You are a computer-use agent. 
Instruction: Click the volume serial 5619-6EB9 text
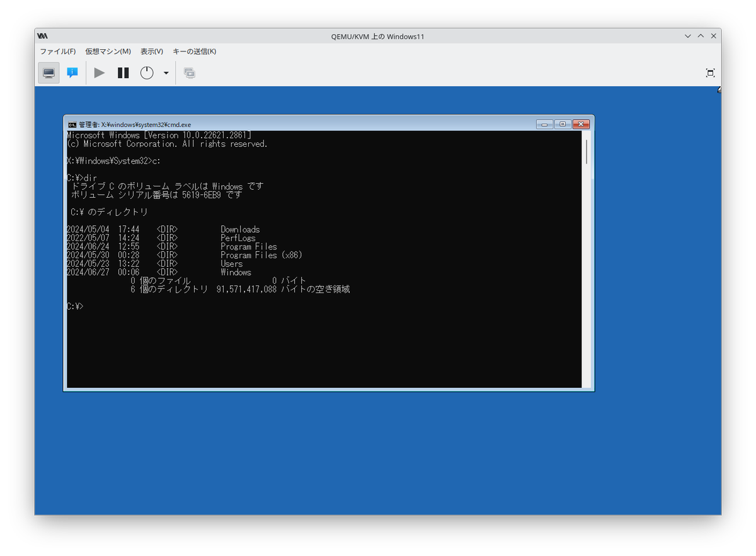coord(201,195)
